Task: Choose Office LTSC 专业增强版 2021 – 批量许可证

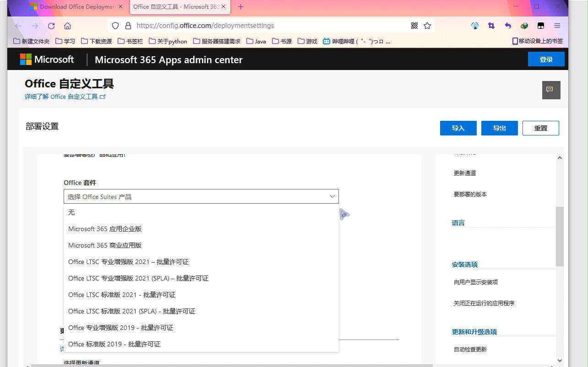Action: [201, 262]
